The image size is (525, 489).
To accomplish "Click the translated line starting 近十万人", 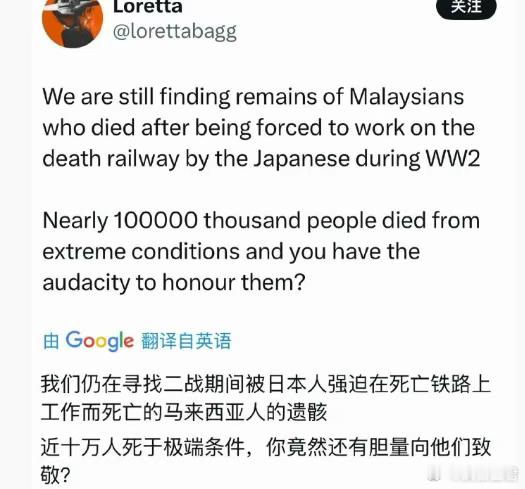I will click(266, 447).
